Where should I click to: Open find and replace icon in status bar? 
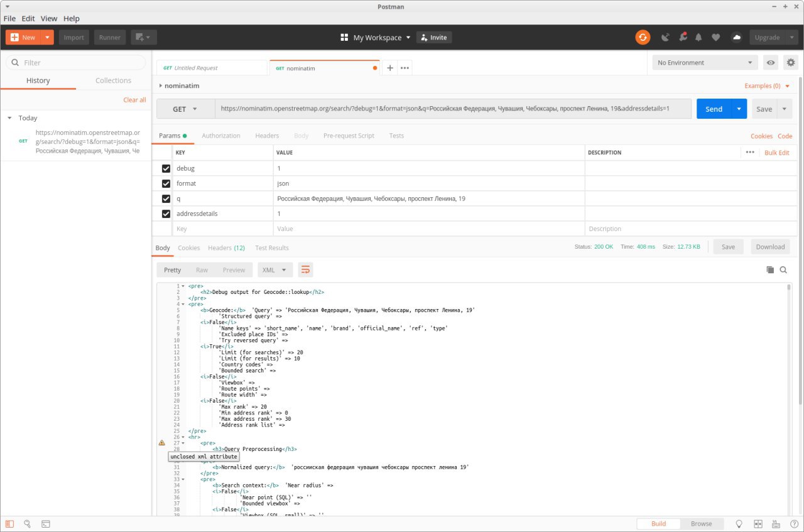27,523
